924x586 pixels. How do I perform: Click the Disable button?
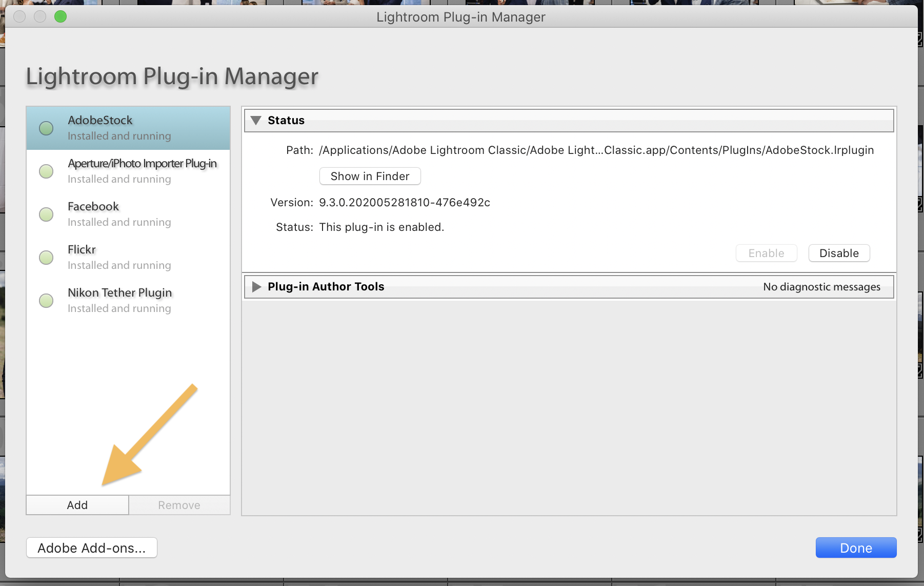(x=839, y=253)
